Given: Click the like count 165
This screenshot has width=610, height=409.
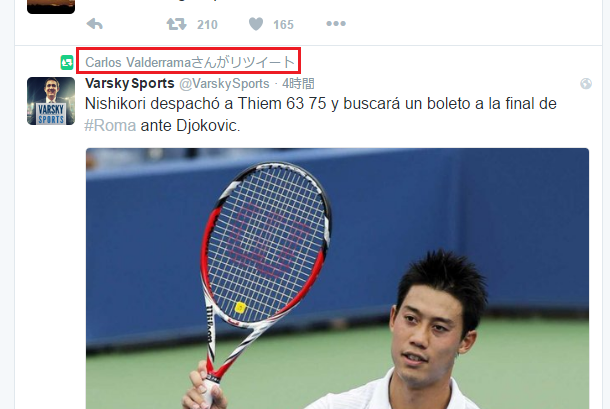Looking at the screenshot, I should (283, 25).
